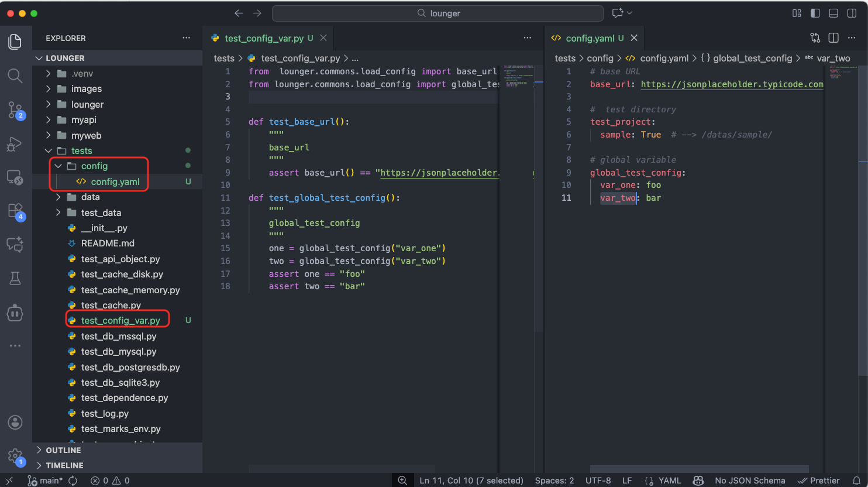
Task: Open the Extensions view
Action: point(15,211)
